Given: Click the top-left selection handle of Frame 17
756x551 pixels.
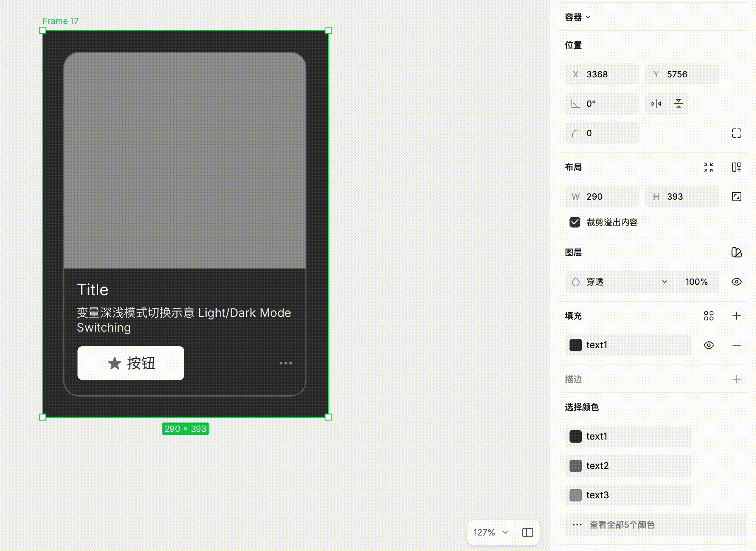Looking at the screenshot, I should 43,30.
